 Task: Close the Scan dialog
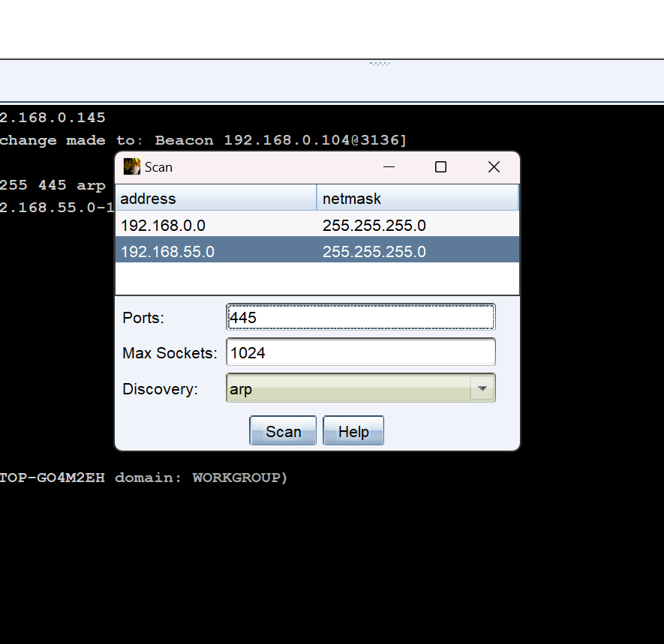494,167
